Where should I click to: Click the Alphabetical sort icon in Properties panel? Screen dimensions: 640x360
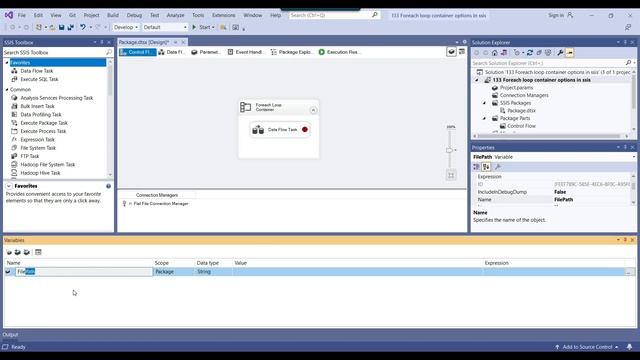coord(486,167)
